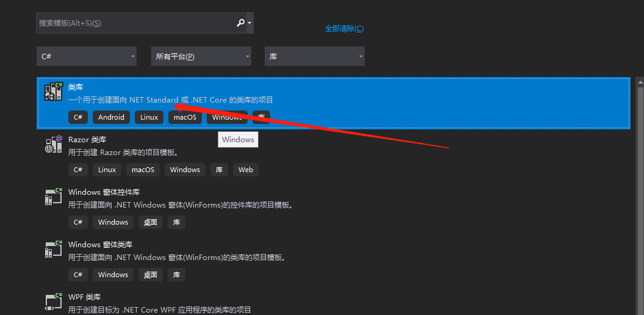Click the template list vertical scrollbar track
The width and height of the screenshot is (644, 315).
click(640, 201)
